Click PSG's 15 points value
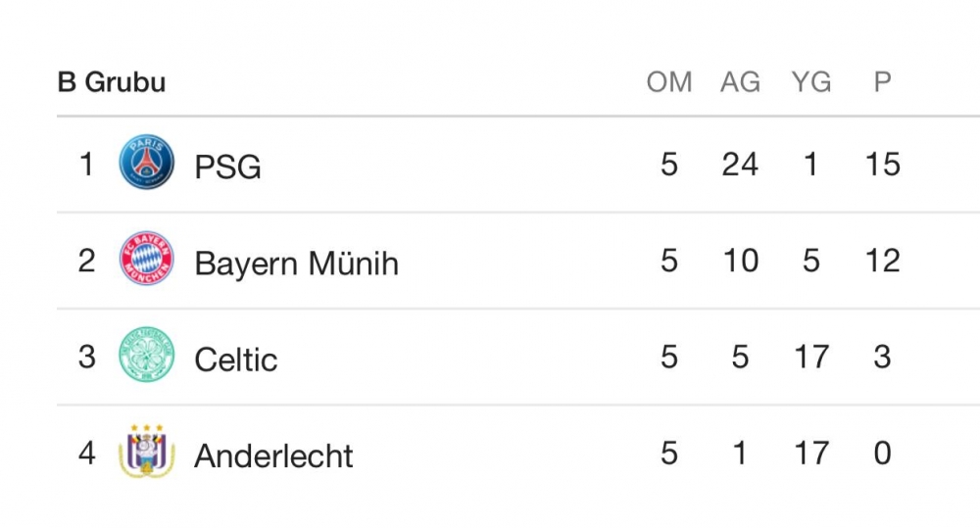Viewport: 980px width, 528px height. click(x=882, y=164)
